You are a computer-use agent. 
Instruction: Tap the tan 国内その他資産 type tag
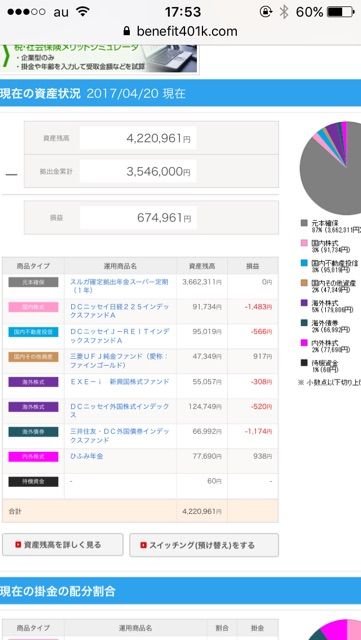[33, 357]
